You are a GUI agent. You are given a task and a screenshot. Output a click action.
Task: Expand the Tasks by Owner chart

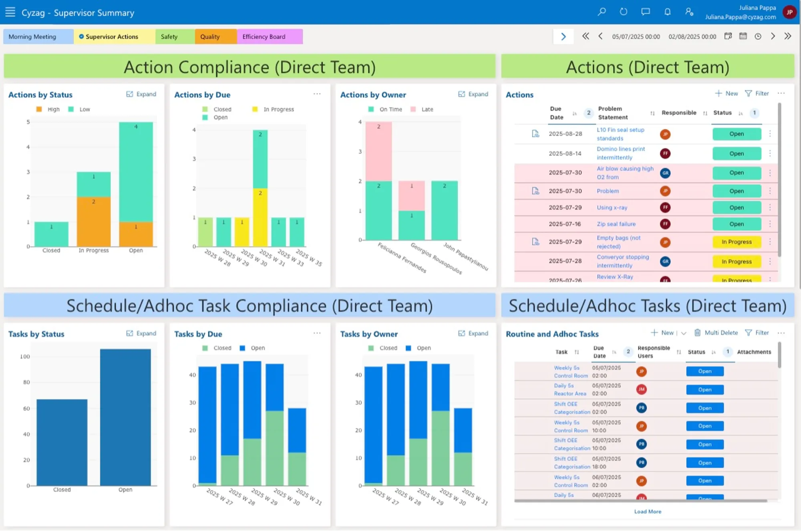pos(473,333)
